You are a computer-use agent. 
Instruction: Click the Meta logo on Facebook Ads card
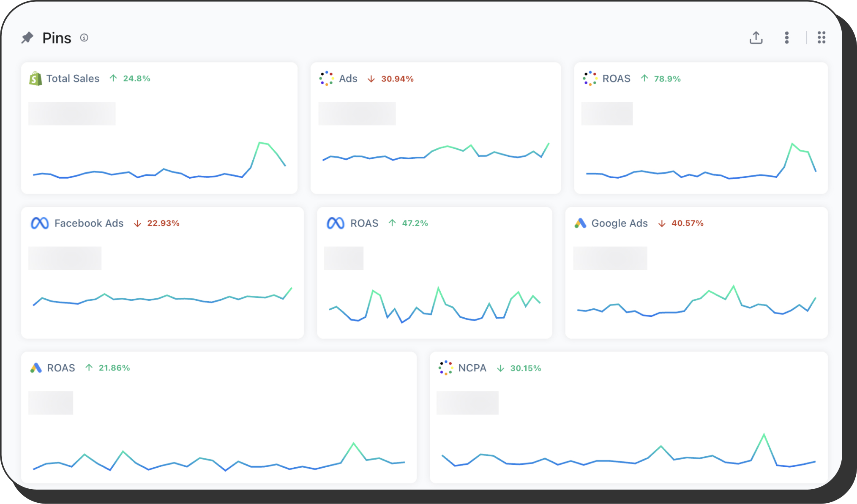40,223
